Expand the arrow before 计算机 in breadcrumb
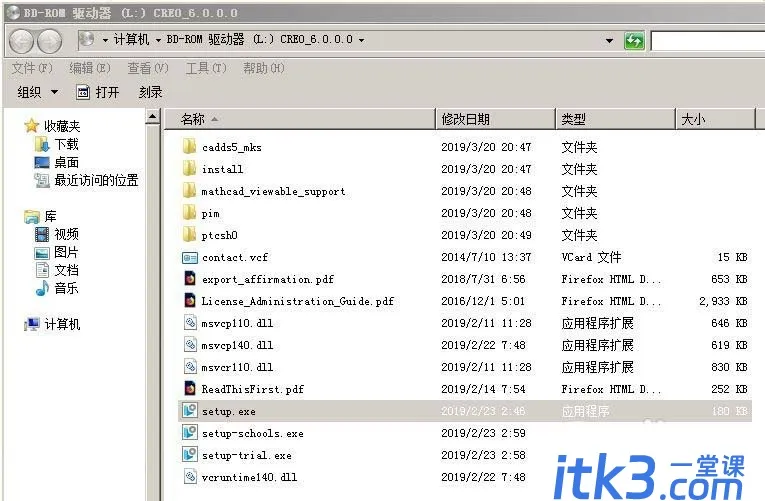This screenshot has height=501, width=765. tap(105, 40)
